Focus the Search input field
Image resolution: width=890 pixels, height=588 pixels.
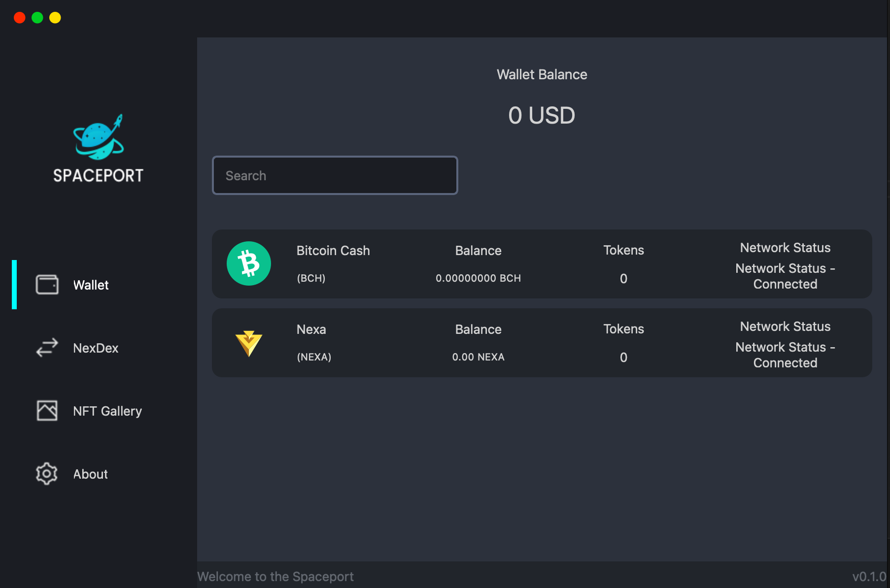coord(335,175)
